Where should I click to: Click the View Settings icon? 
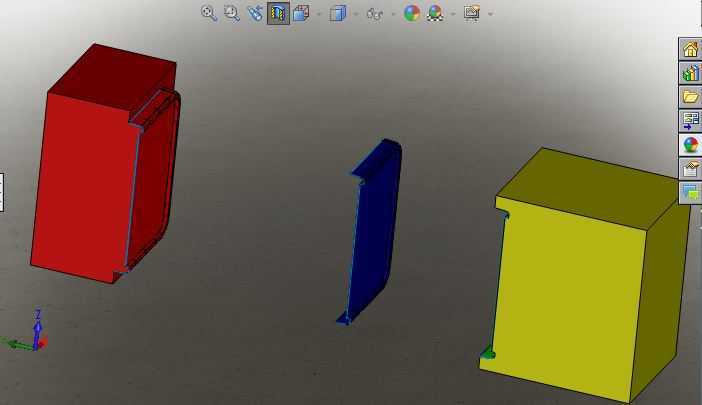coord(472,13)
